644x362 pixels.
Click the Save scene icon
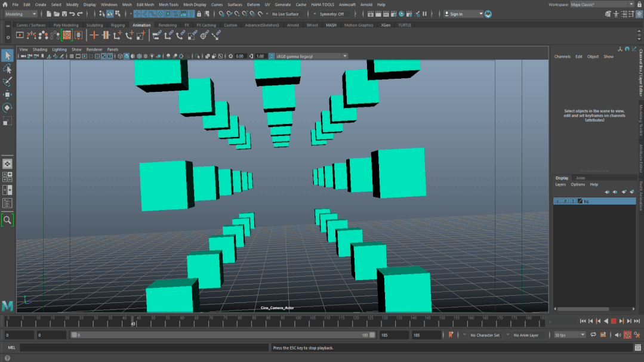63,14
